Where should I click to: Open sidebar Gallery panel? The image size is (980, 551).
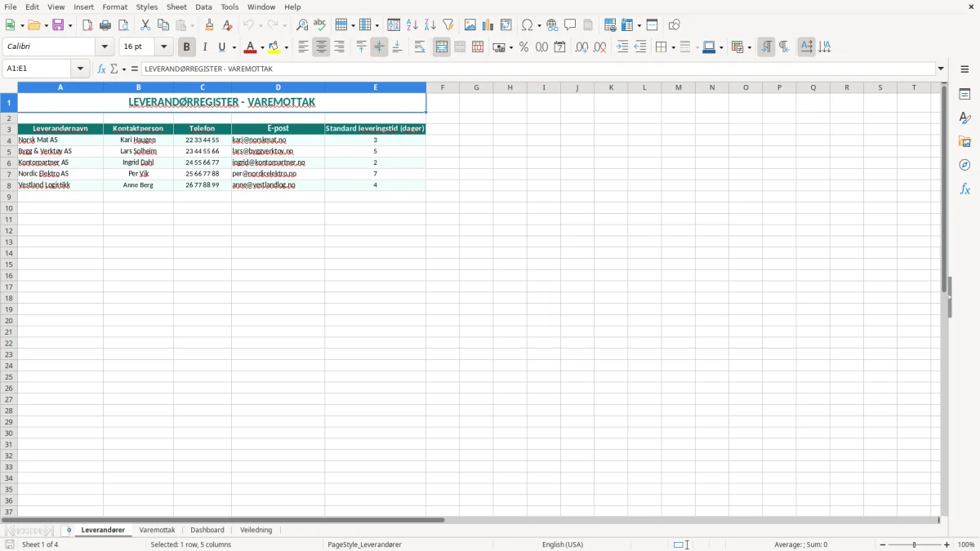click(x=964, y=142)
